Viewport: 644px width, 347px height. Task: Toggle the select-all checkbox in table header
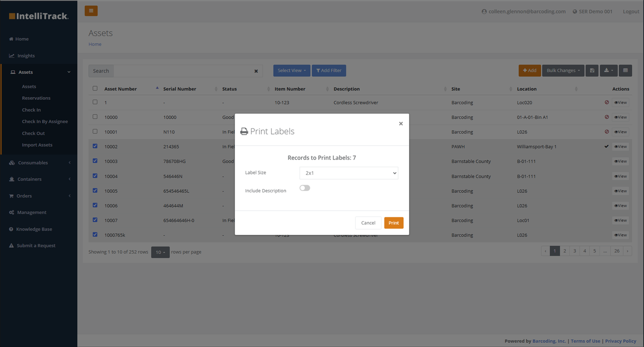(x=95, y=88)
